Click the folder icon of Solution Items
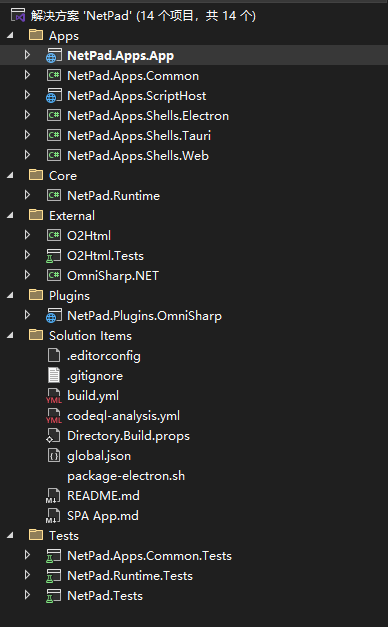This screenshot has height=627, width=388. tap(36, 335)
